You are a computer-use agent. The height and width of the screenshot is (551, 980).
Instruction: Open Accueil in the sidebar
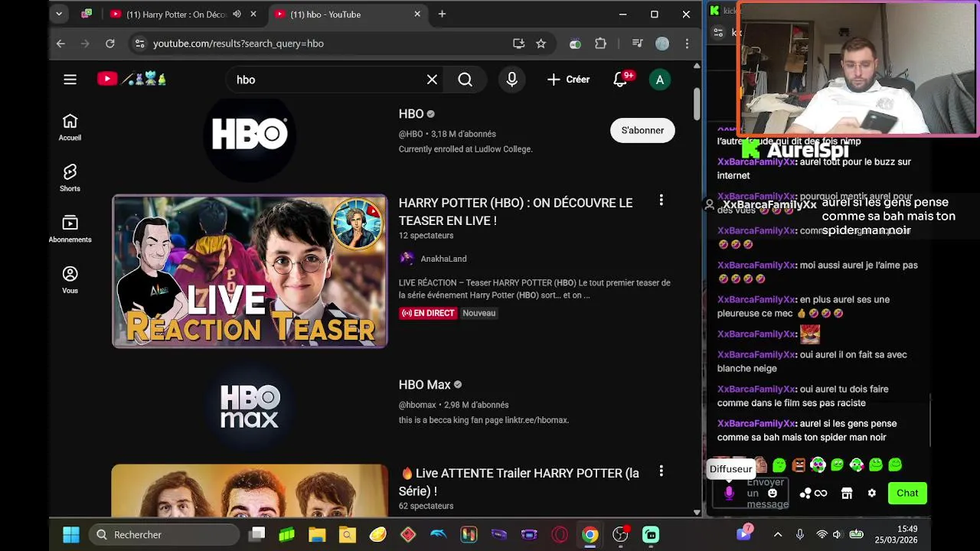click(x=70, y=128)
